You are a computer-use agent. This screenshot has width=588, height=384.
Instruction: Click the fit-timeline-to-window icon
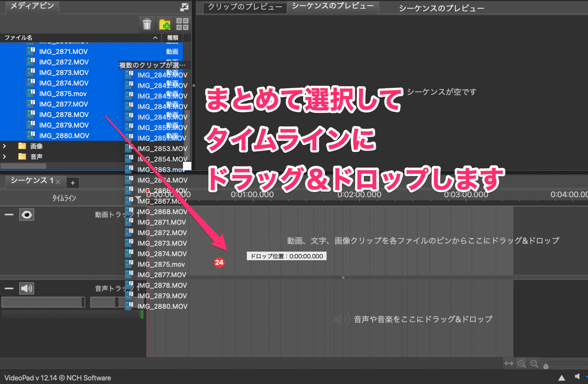(509, 363)
